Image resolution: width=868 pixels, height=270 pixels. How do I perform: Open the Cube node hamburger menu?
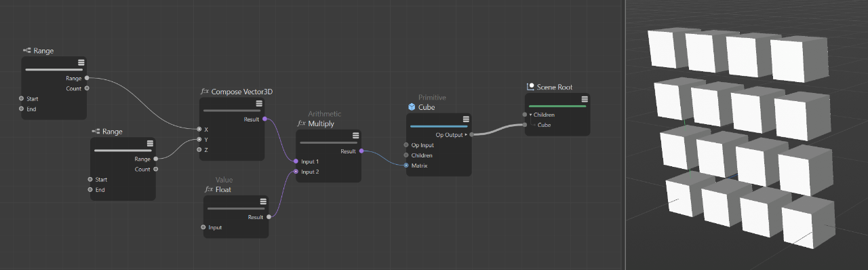click(x=465, y=119)
